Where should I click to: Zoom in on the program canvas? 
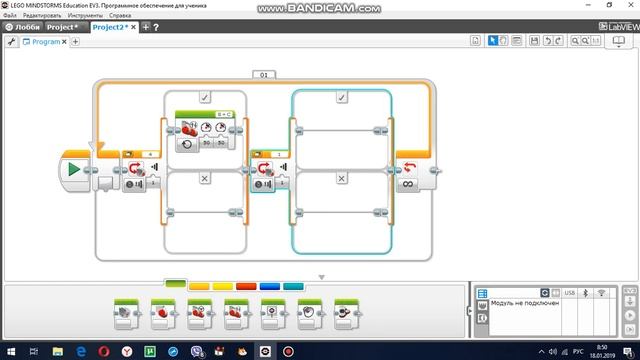tap(585, 40)
